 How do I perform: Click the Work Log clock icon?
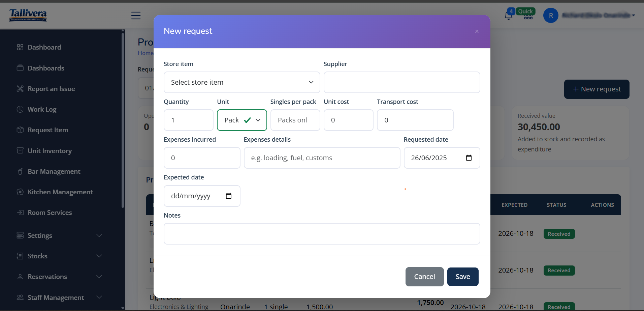click(20, 109)
